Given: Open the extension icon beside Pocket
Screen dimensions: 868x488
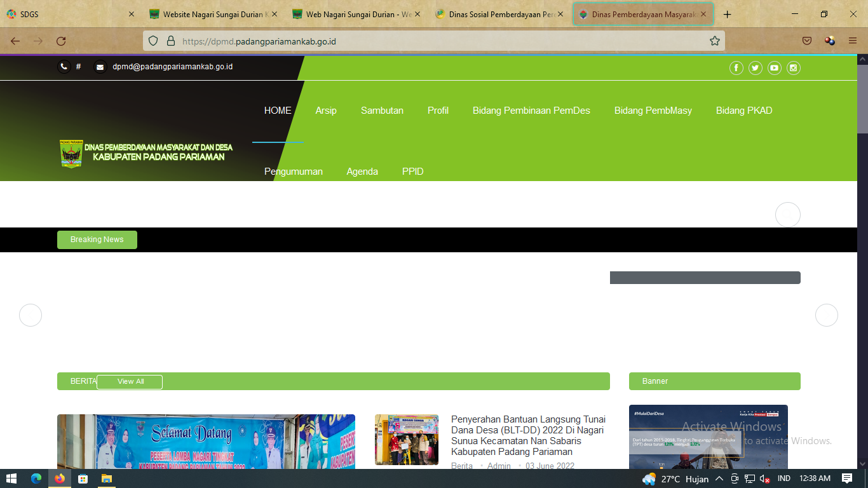Looking at the screenshot, I should tap(830, 41).
